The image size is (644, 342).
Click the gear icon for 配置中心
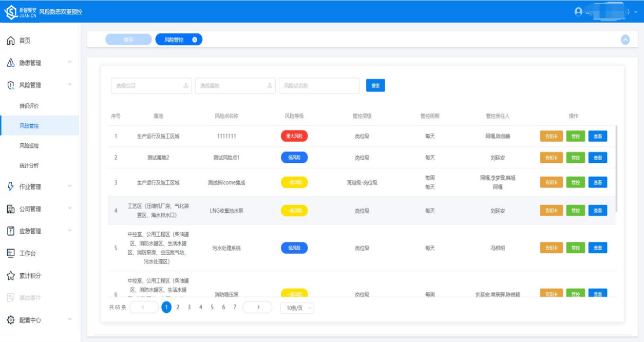pos(11,320)
